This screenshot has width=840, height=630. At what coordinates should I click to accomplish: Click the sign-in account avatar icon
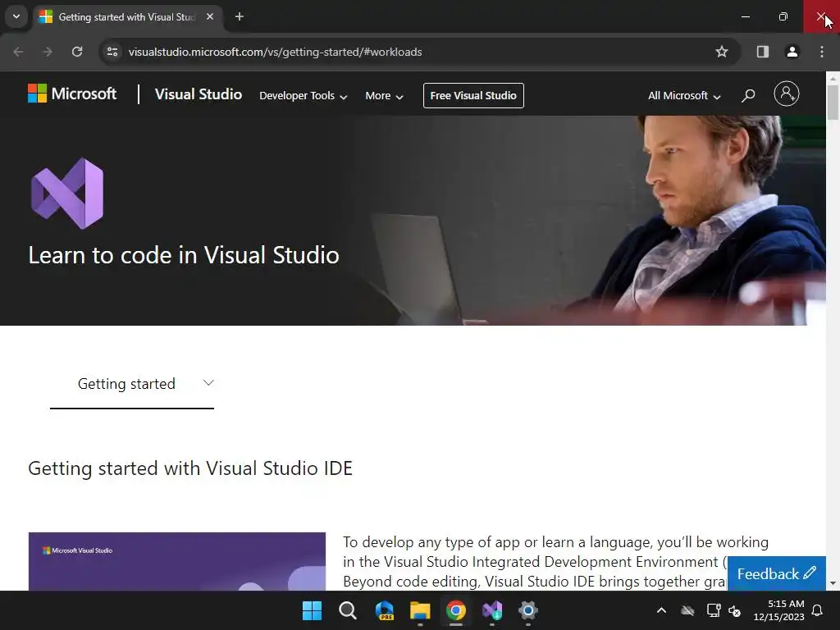coord(786,94)
